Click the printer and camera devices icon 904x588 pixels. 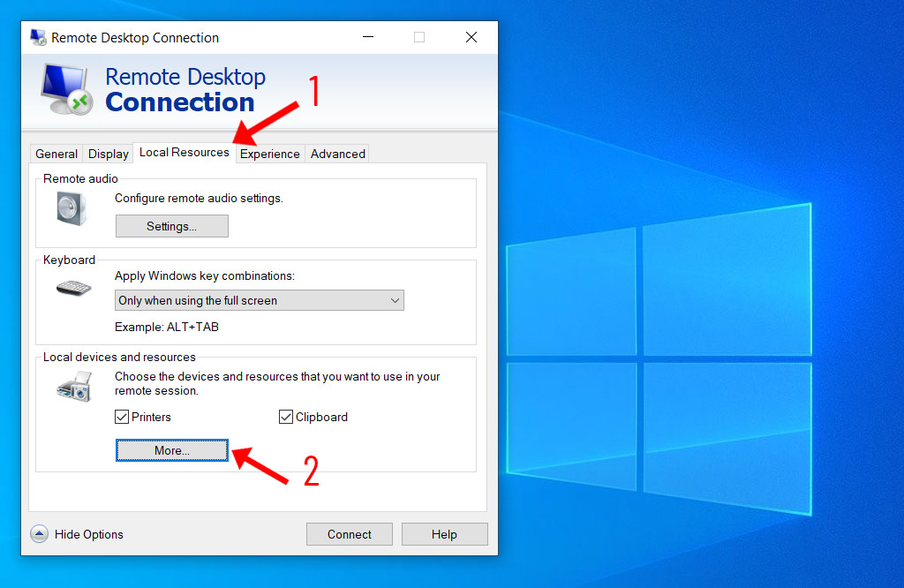click(x=74, y=386)
